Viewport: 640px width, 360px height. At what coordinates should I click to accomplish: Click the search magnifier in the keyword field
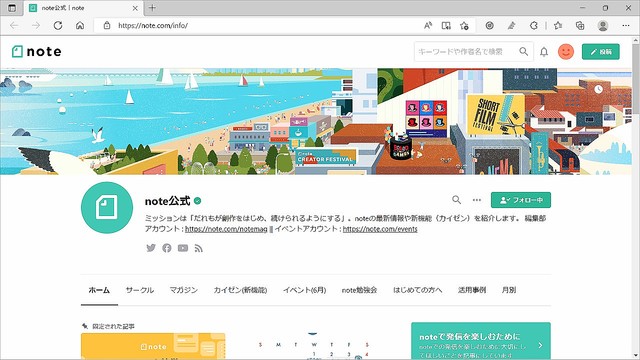click(x=523, y=51)
